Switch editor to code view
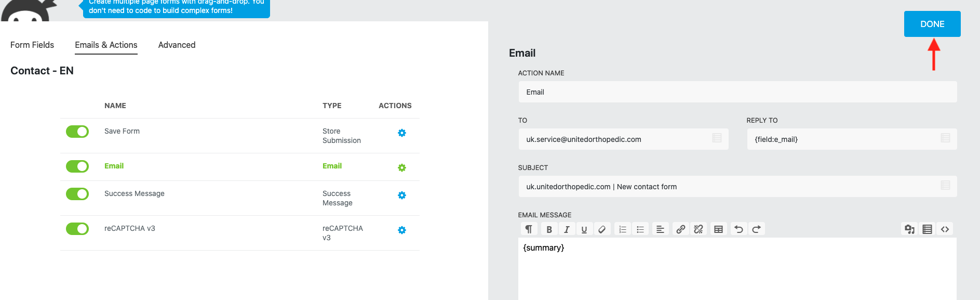Screen dimensions: 980x300 click(945, 229)
